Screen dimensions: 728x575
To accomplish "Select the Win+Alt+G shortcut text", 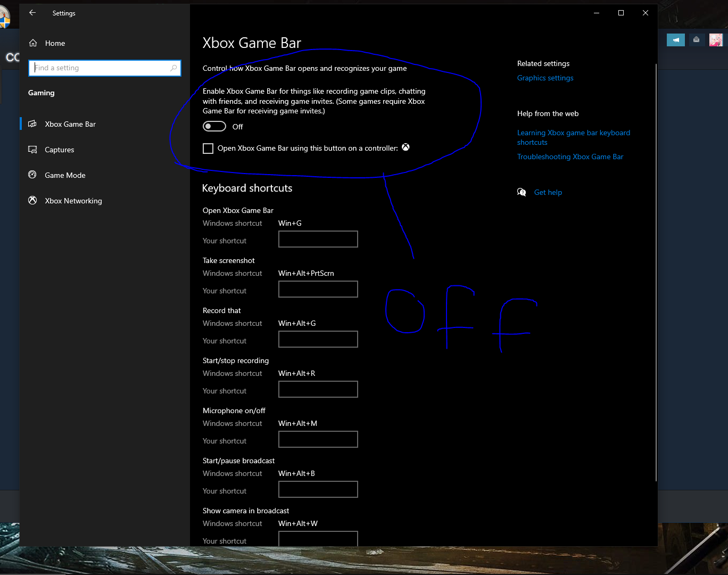I will (297, 323).
